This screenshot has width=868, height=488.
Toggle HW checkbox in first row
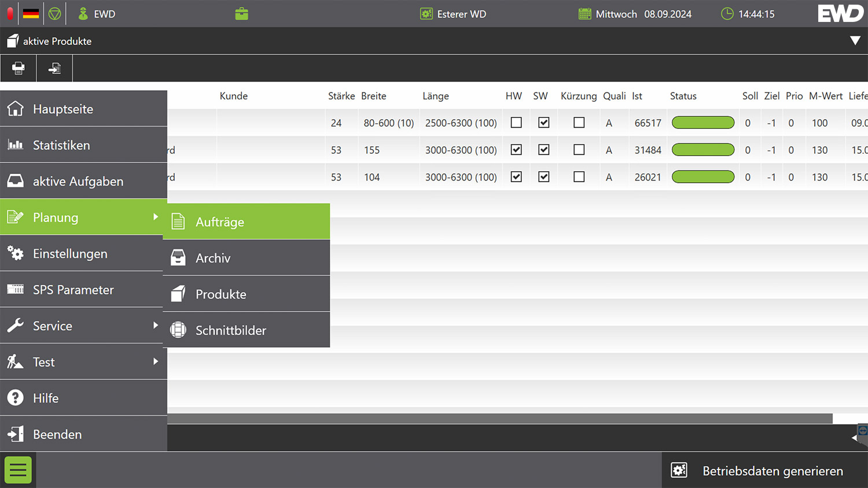coord(516,123)
